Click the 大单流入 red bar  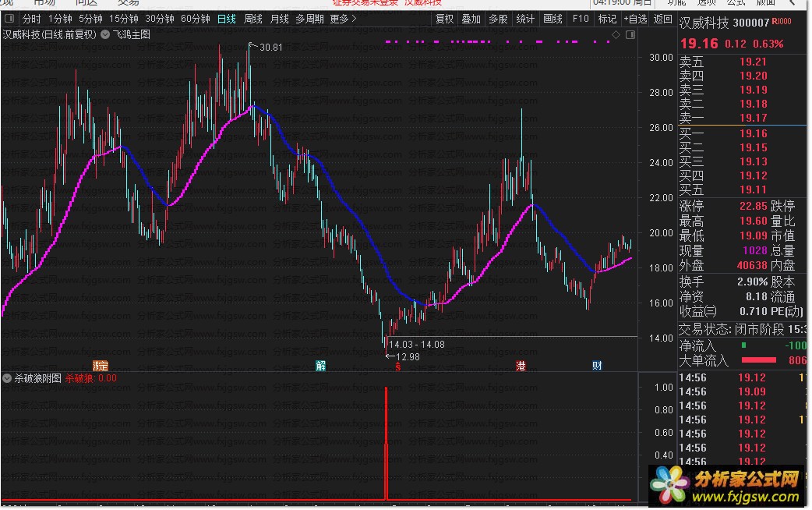tap(759, 360)
